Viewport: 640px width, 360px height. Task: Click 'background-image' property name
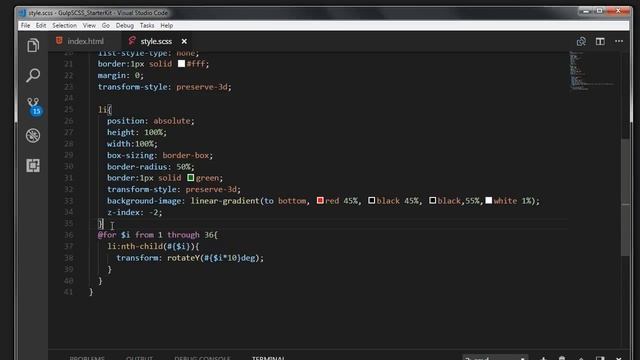pos(144,201)
